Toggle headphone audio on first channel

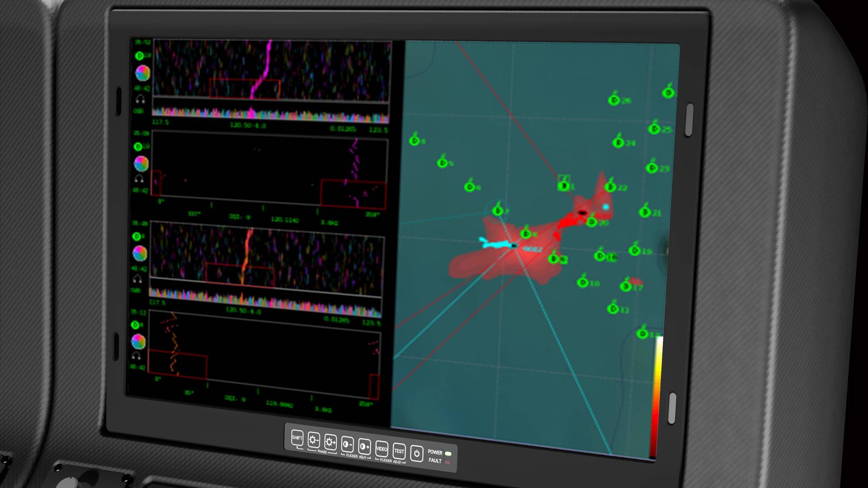coord(140,99)
